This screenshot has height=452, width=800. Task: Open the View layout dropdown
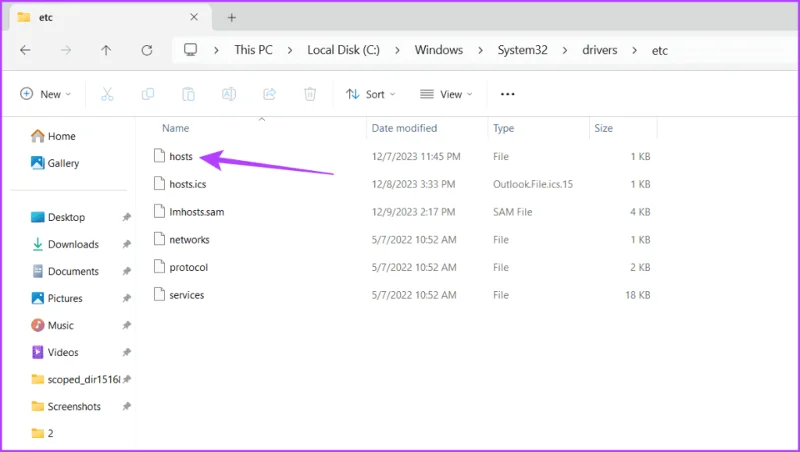(x=446, y=94)
